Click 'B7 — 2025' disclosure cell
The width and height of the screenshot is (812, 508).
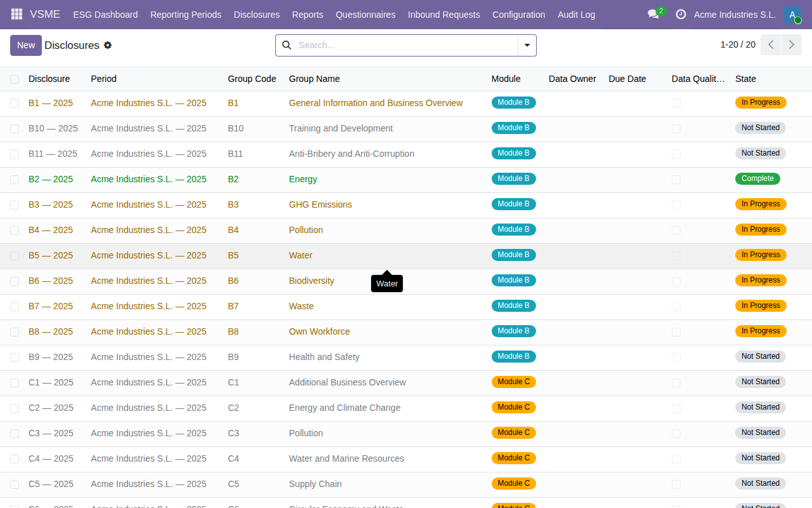point(51,306)
